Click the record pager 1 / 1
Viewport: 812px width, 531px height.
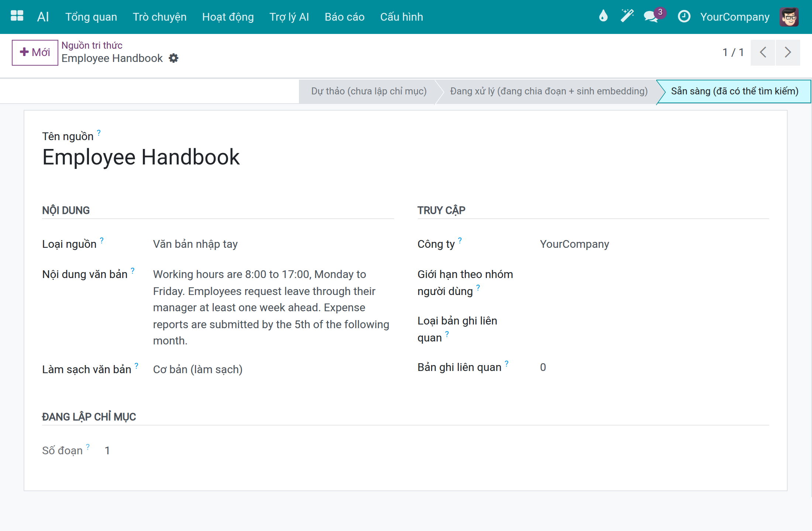pyautogui.click(x=733, y=52)
